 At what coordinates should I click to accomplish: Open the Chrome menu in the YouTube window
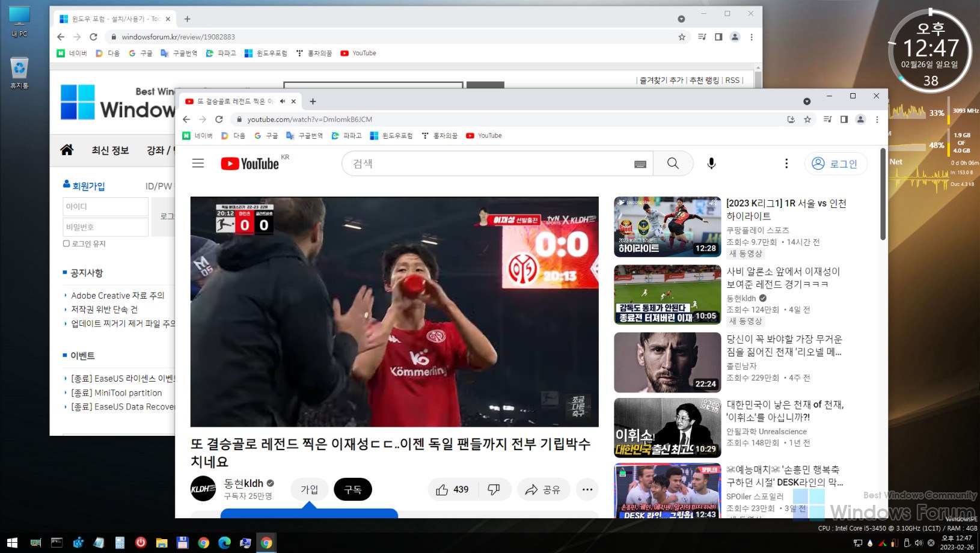(877, 119)
